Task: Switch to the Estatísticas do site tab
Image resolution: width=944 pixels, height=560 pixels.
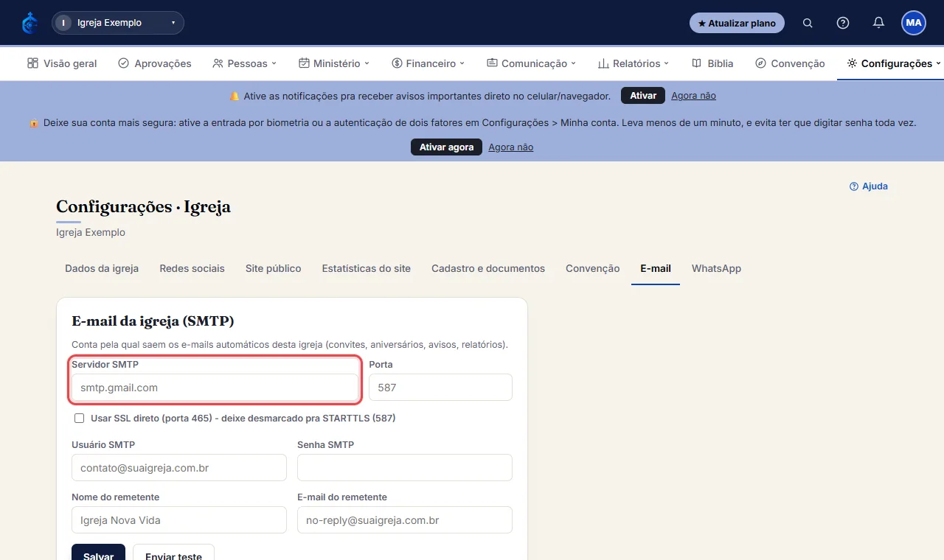Action: (x=367, y=268)
